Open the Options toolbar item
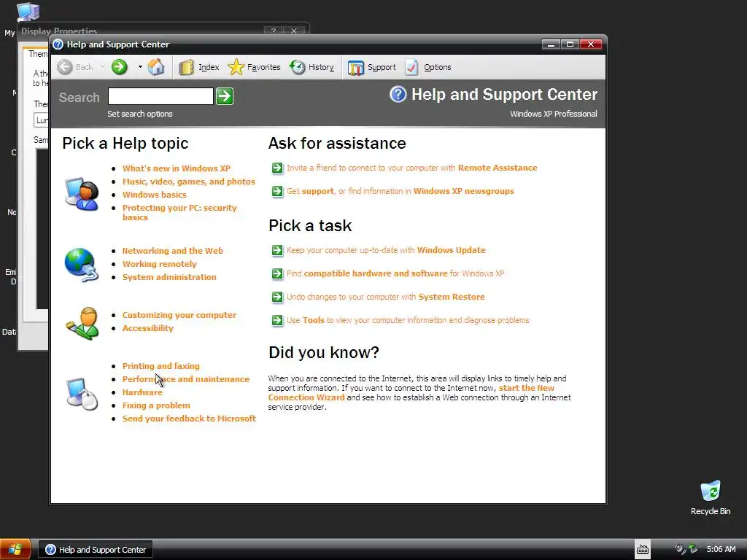Screen dimensions: 747x560 click(x=427, y=67)
